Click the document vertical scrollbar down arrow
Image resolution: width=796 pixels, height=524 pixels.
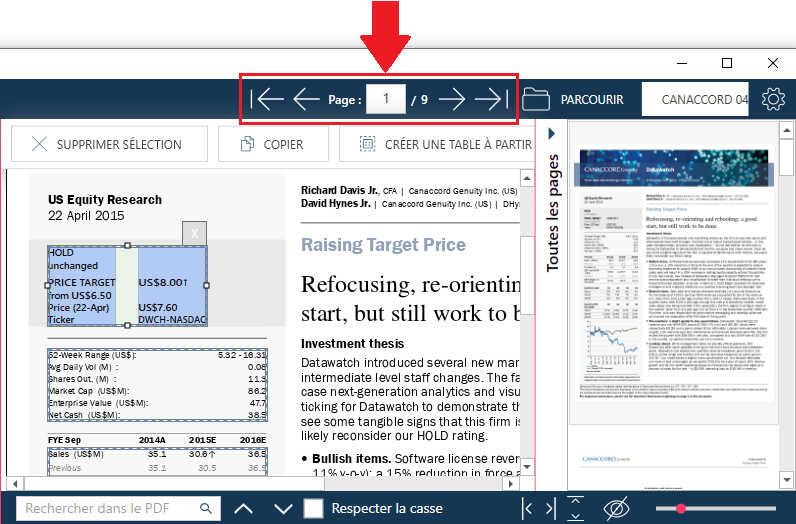pos(527,466)
